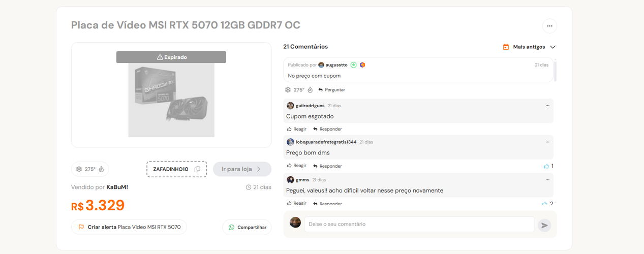Click the 21 dias clock label under Ir para loja
This screenshot has height=254, width=644.
click(259, 187)
